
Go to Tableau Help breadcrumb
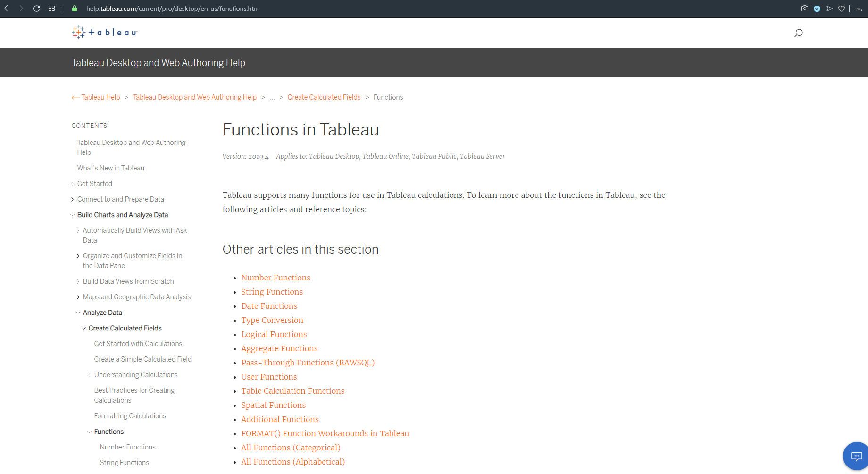[x=100, y=97]
